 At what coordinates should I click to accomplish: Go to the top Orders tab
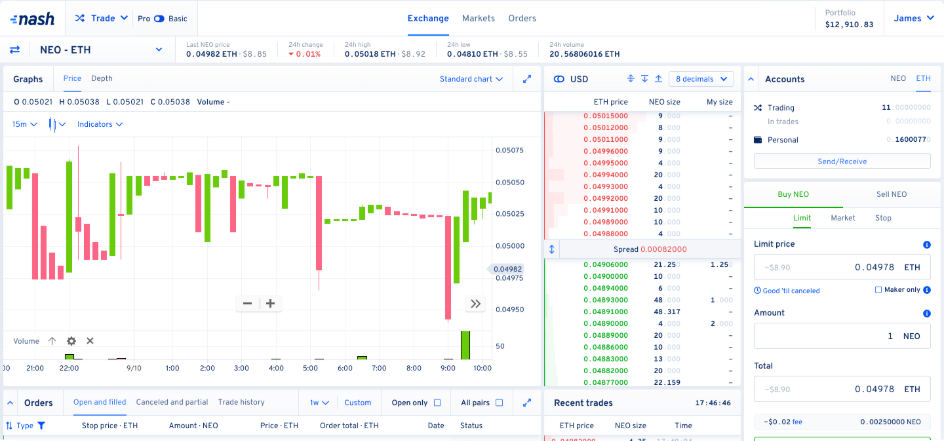(x=522, y=18)
